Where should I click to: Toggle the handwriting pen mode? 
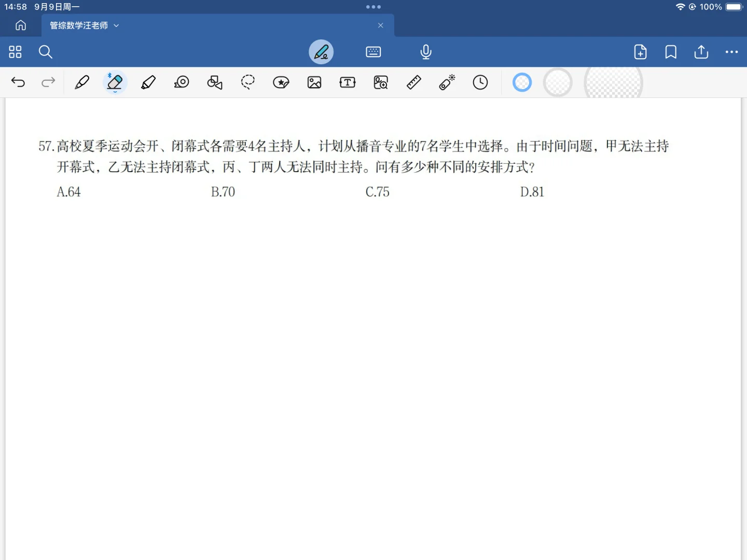point(321,52)
